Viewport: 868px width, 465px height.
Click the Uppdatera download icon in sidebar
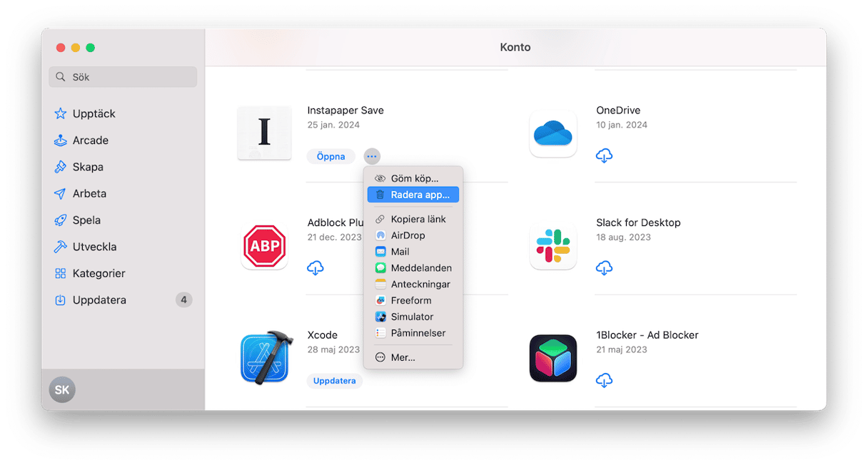click(60, 300)
